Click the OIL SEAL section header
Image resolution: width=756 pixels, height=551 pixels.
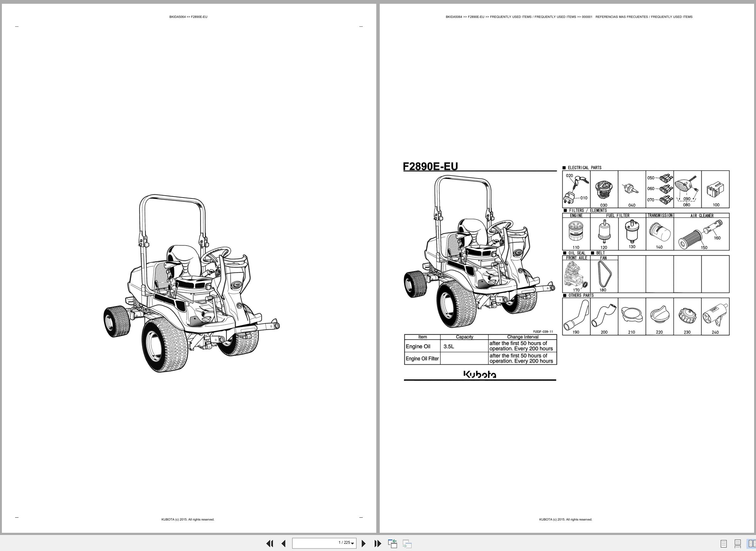577,253
